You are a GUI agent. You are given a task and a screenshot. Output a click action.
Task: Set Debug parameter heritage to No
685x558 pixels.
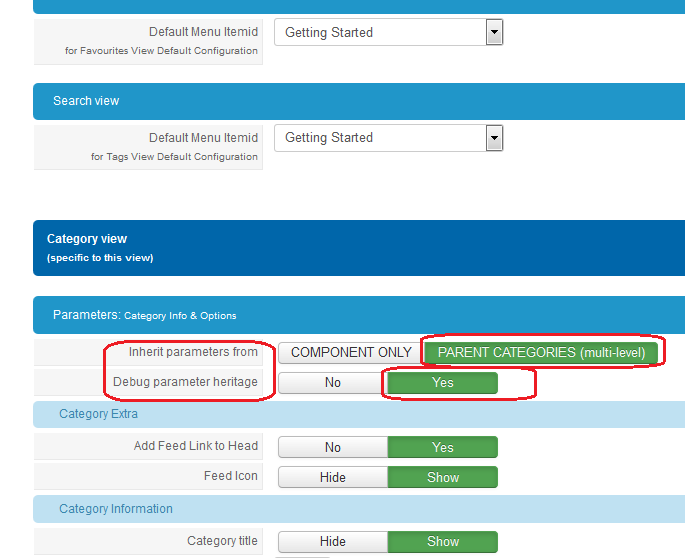pyautogui.click(x=332, y=383)
